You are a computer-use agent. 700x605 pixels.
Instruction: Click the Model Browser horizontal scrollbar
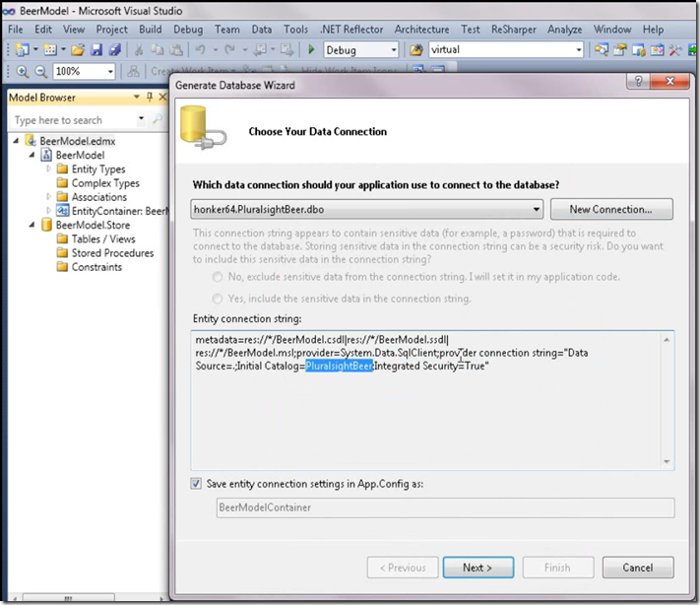coord(68,598)
